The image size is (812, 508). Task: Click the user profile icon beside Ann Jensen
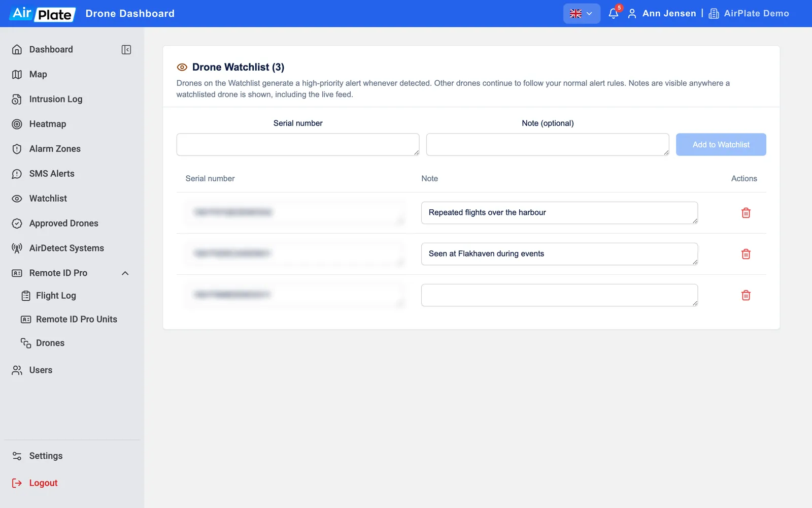point(632,14)
